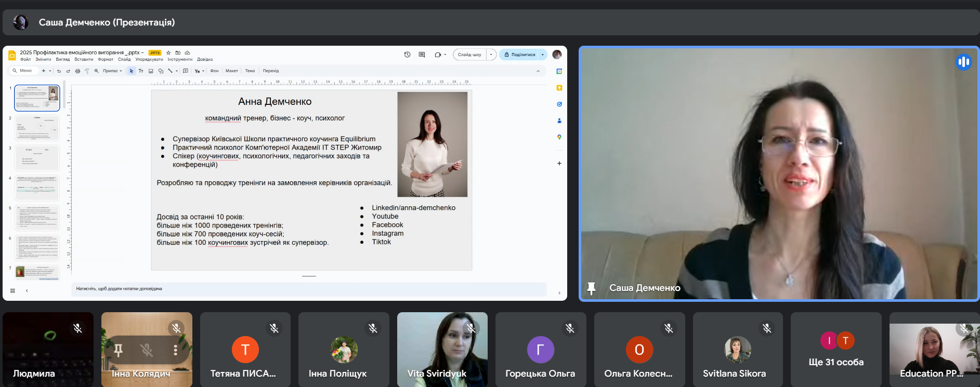This screenshot has width=980, height=387.
Task: Click the Поділитися share button
Action: point(519,55)
